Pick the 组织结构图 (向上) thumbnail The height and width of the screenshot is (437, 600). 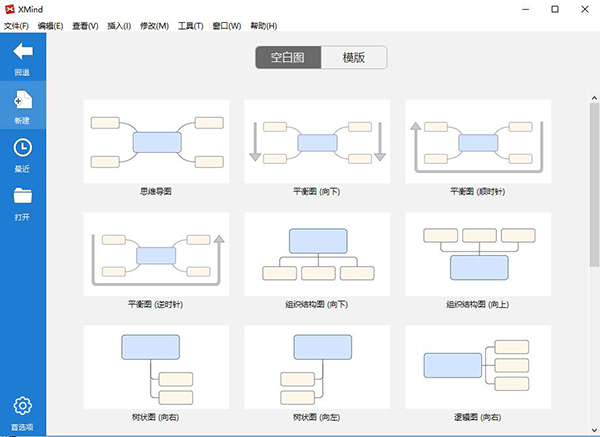click(478, 254)
